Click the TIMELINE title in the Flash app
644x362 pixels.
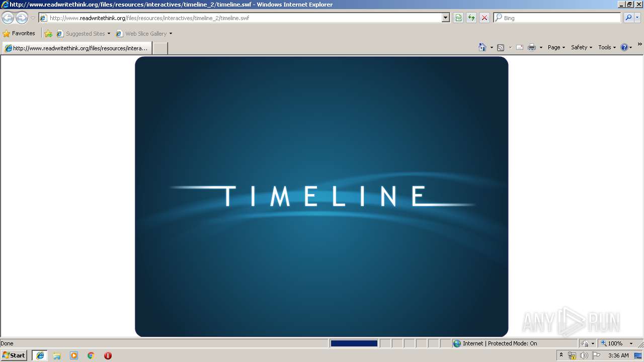pyautogui.click(x=324, y=196)
